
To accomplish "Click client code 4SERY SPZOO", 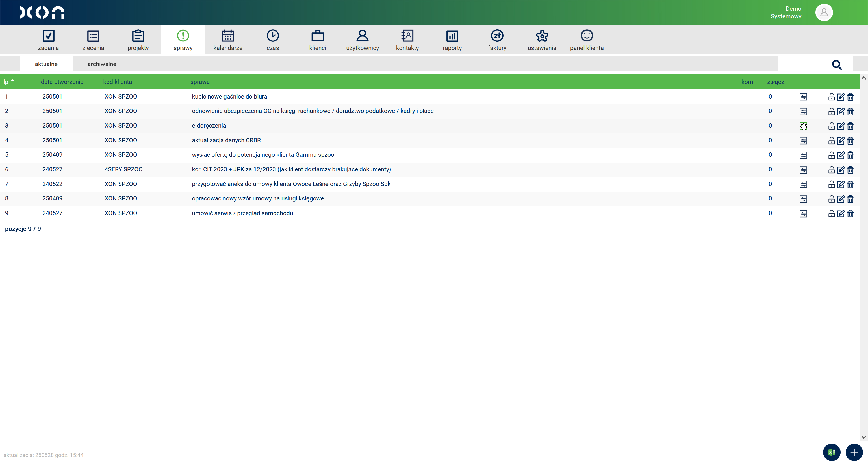I will [123, 169].
